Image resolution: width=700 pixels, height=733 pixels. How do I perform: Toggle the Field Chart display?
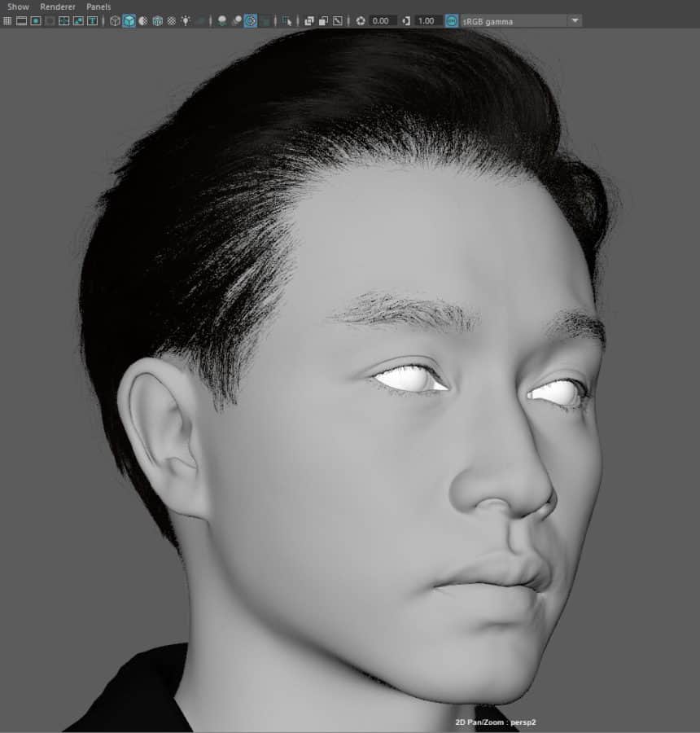pyautogui.click(x=64, y=21)
